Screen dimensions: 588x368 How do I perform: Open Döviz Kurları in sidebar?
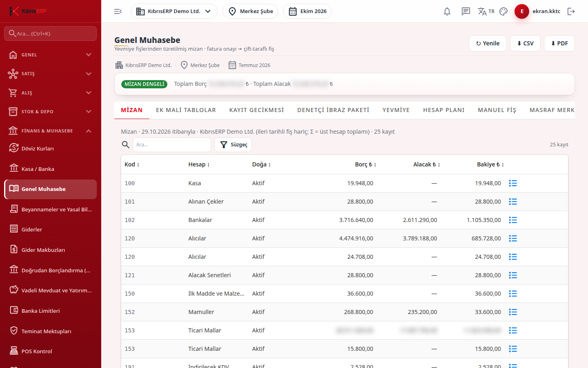click(x=50, y=148)
